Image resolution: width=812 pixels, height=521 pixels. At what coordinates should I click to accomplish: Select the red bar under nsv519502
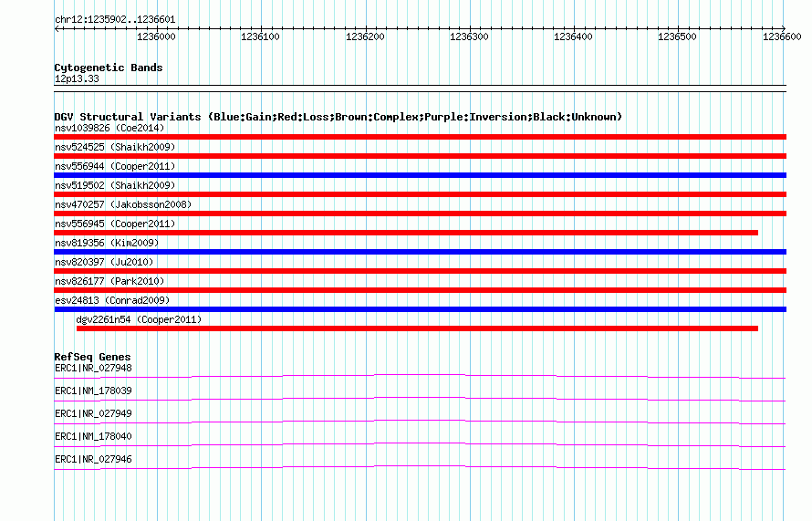[x=420, y=194]
